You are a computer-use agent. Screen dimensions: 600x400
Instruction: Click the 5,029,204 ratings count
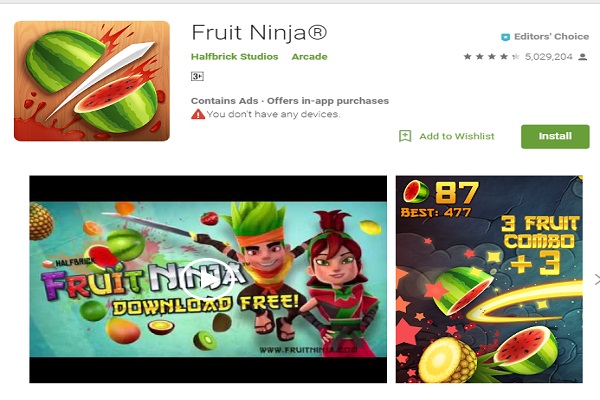548,57
